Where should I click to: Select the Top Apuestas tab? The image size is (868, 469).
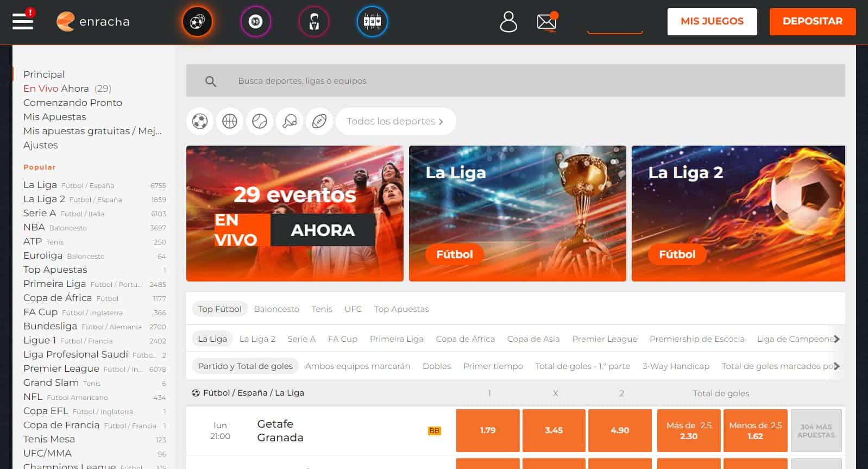[x=401, y=309]
